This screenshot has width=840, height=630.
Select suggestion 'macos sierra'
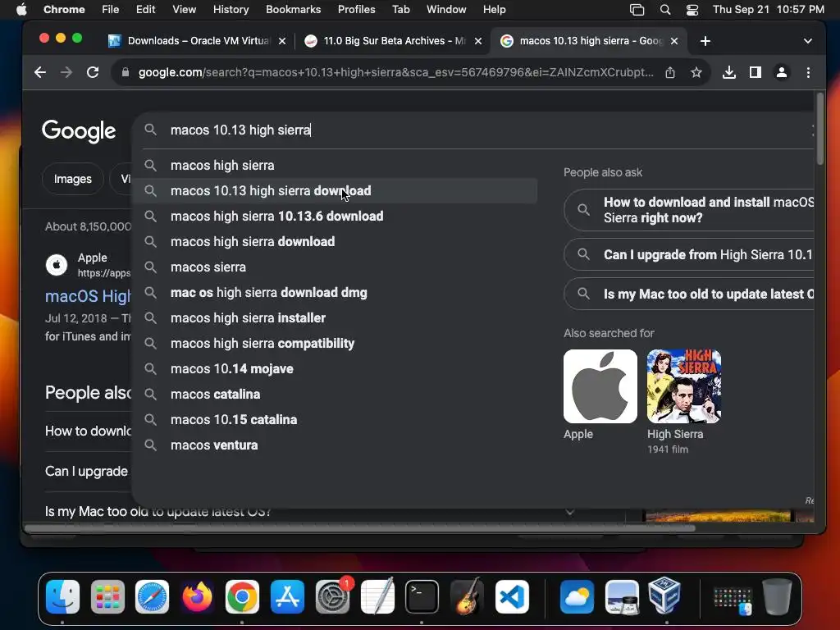[x=335, y=267]
